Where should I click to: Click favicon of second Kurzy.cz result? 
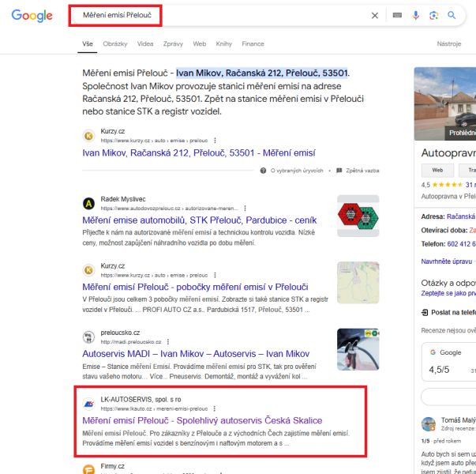pos(89,270)
